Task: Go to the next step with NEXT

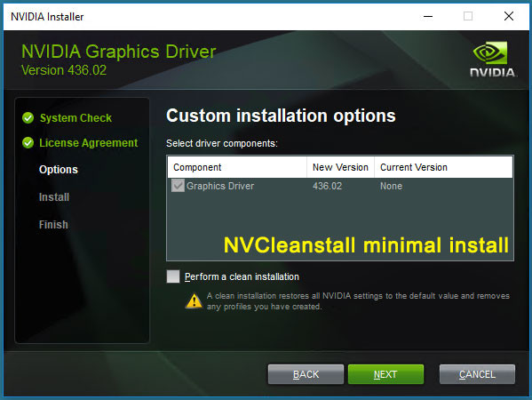Action: [x=385, y=374]
